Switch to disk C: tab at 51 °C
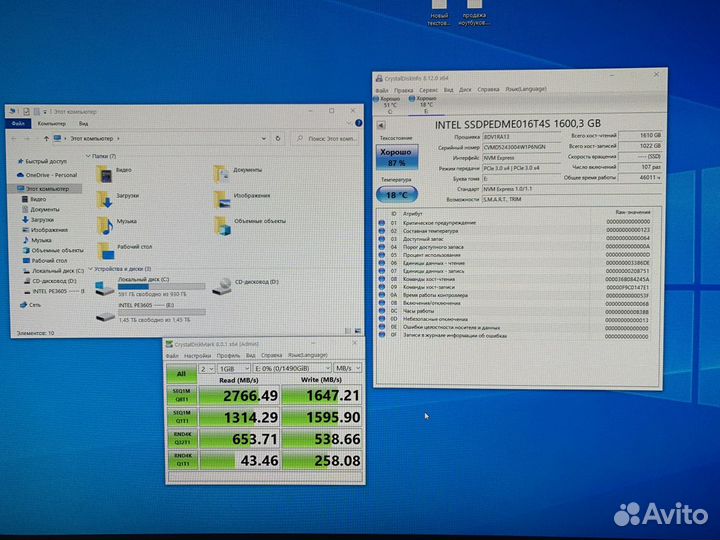This screenshot has height=540, width=720. coord(390,105)
